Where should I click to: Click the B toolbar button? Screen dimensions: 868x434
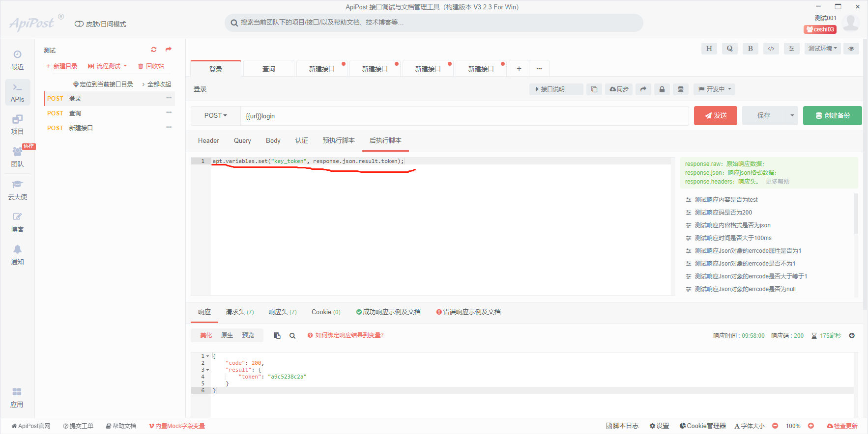pyautogui.click(x=750, y=49)
